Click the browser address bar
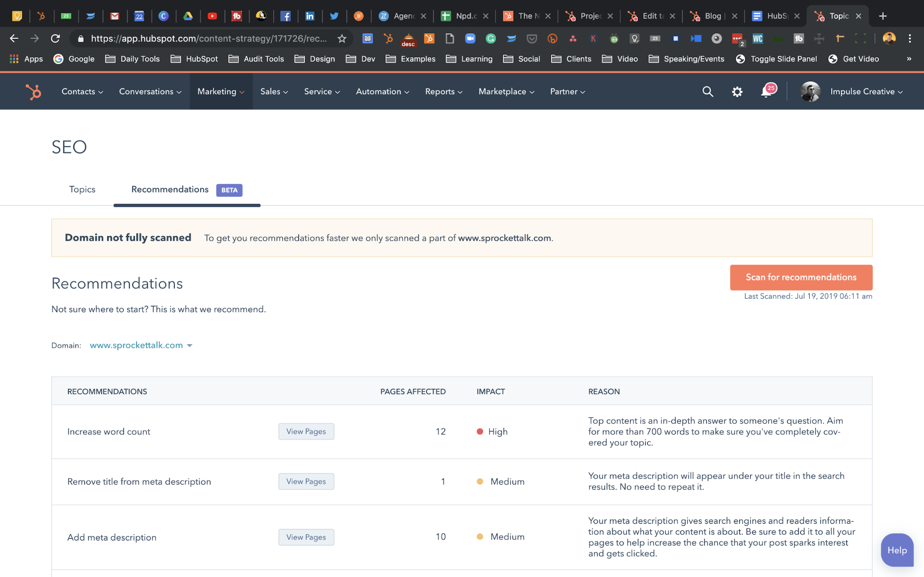Screen dimensions: 924x577 click(208, 38)
